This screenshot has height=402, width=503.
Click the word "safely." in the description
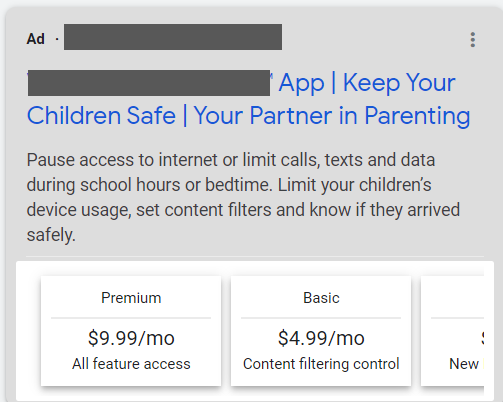[x=51, y=235]
